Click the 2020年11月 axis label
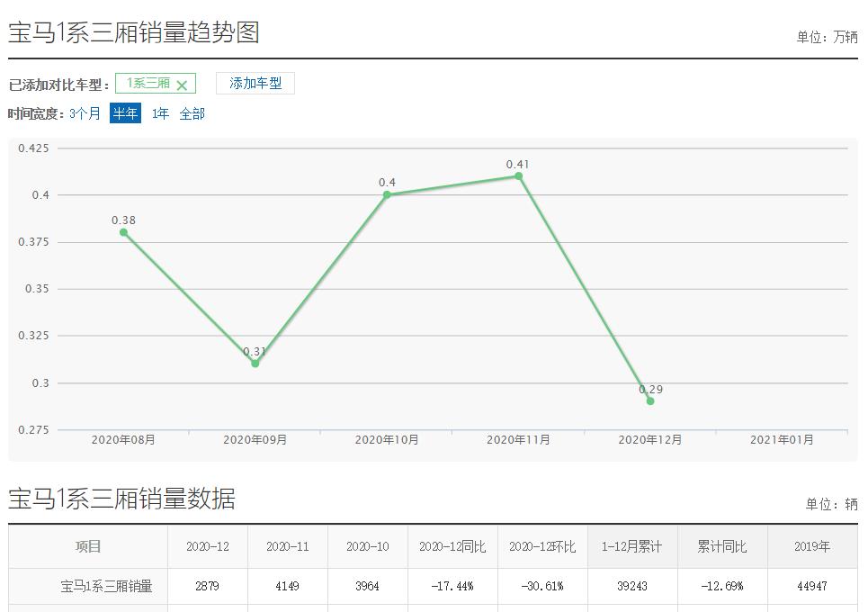Screen dimensions: 868x612 [x=519, y=440]
